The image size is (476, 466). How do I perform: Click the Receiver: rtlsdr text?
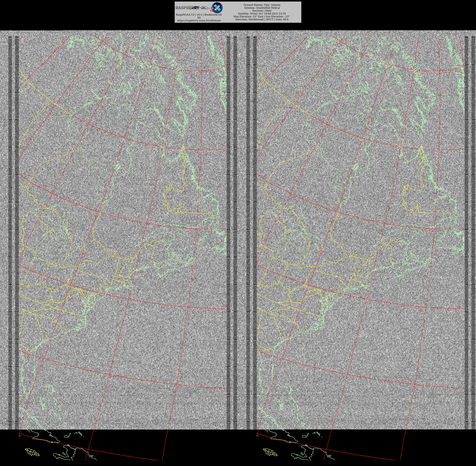pyautogui.click(x=262, y=11)
